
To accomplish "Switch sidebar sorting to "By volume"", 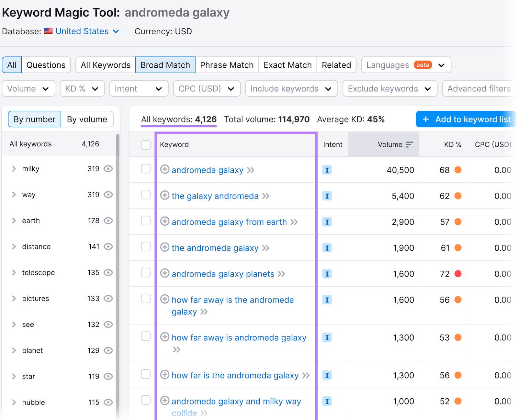I will 87,119.
